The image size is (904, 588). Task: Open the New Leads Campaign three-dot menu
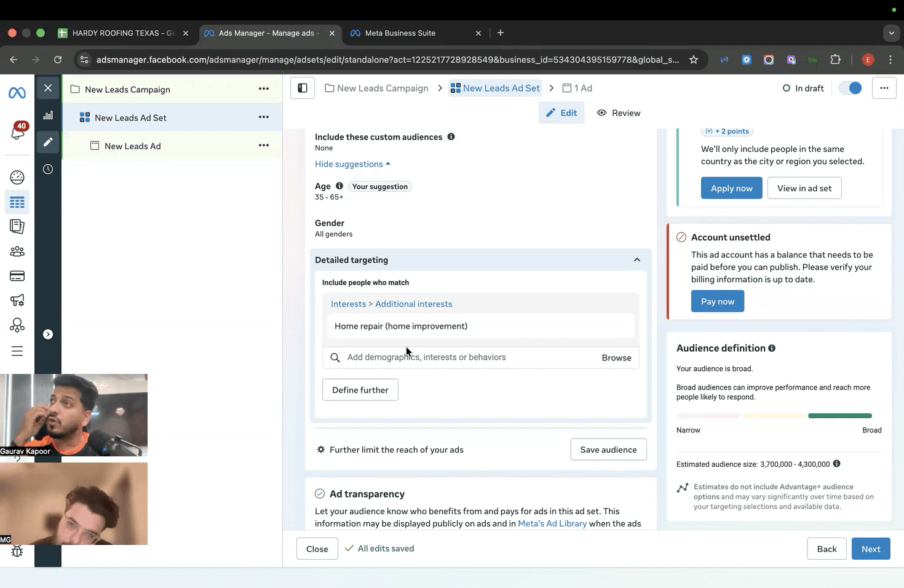pyautogui.click(x=264, y=89)
